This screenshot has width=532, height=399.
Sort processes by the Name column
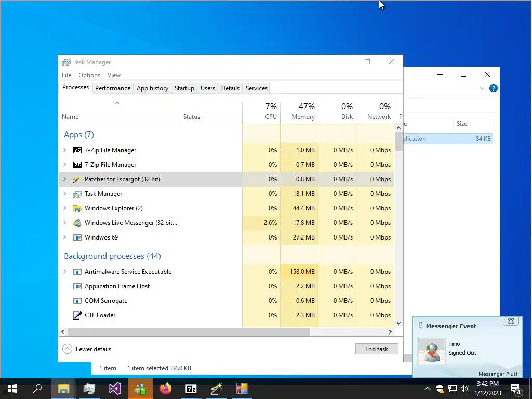click(x=119, y=112)
